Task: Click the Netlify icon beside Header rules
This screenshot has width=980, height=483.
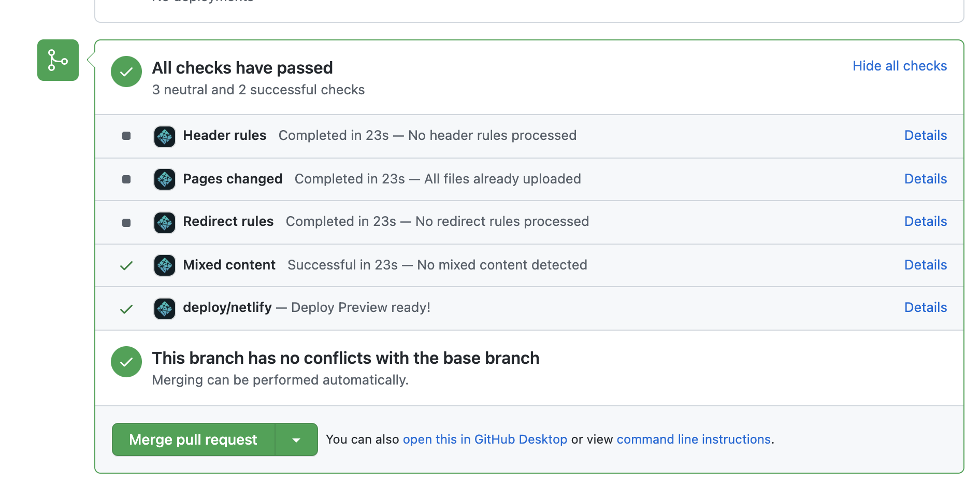Action: pos(165,137)
